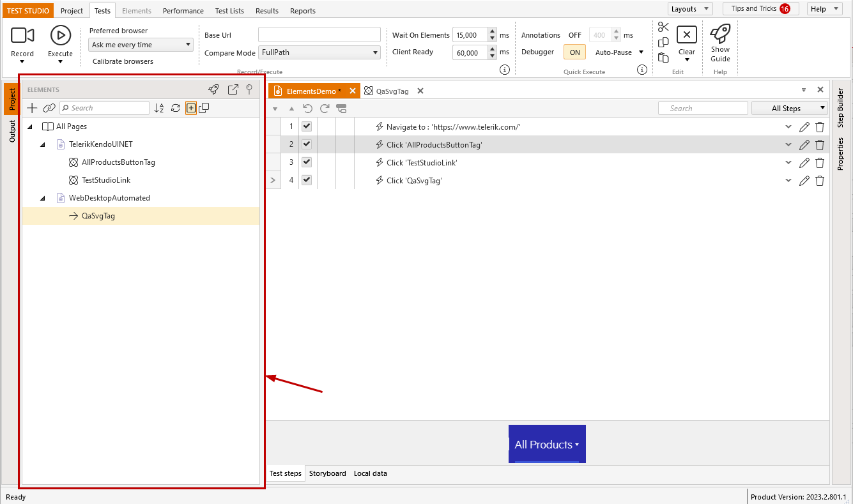Click the undo arrow in test steps toolbar
Viewport: 853px width, 504px height.
point(308,109)
